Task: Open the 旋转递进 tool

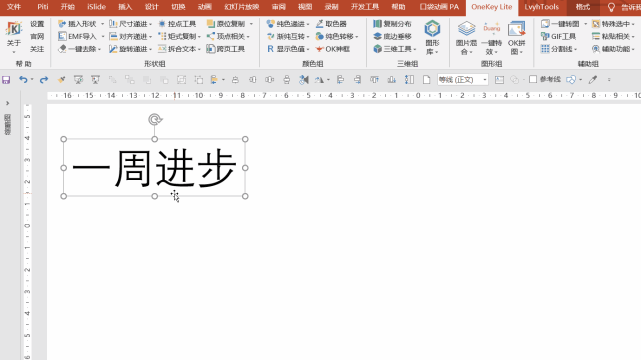Action: (x=130, y=49)
